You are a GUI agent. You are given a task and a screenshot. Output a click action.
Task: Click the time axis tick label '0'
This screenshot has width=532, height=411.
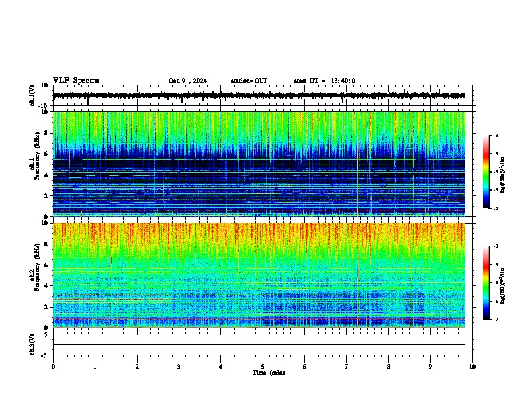[53, 367]
